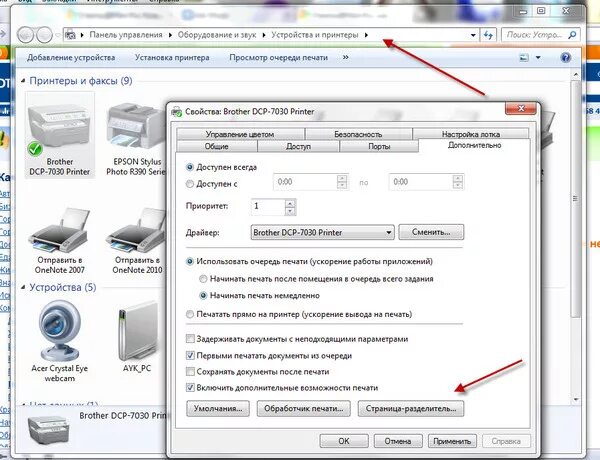Click the forward navigation arrow in Explorer
600x460 pixels.
[x=44, y=35]
